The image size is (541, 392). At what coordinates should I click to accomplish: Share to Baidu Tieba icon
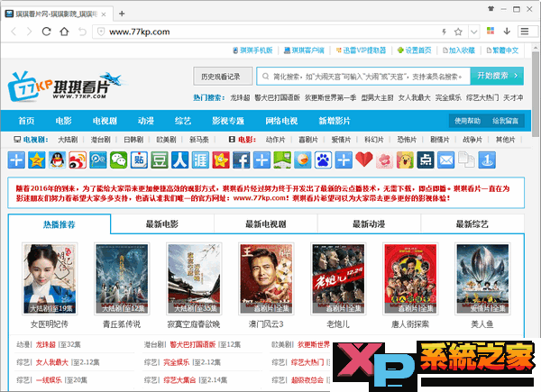(139, 160)
